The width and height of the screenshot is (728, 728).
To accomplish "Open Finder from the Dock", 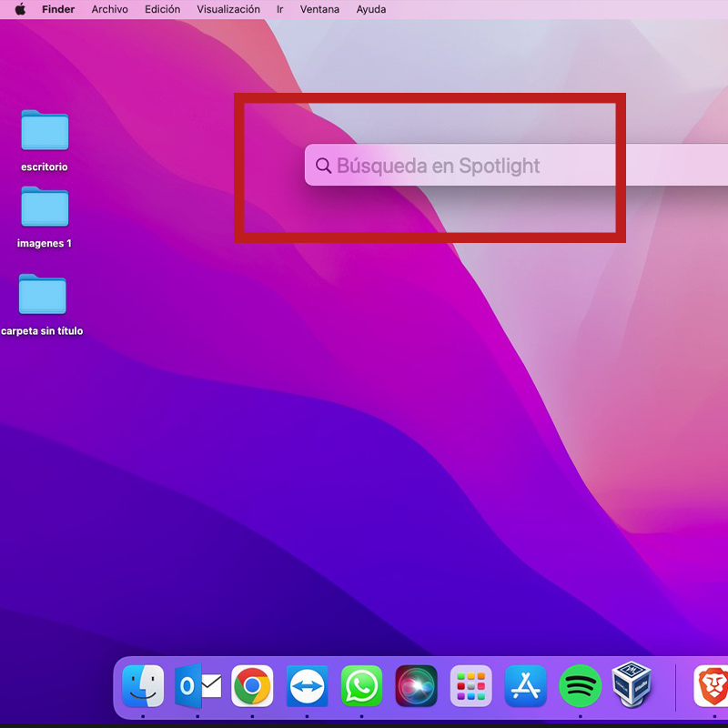I will tap(143, 686).
